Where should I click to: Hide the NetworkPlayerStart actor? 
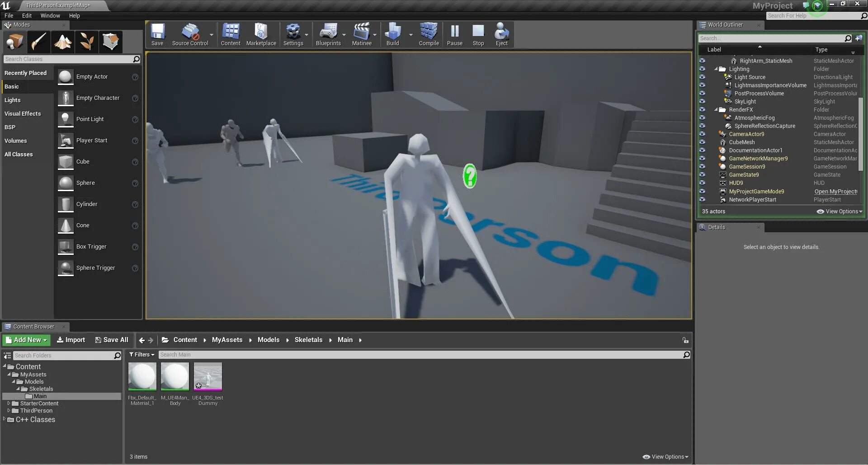(702, 200)
